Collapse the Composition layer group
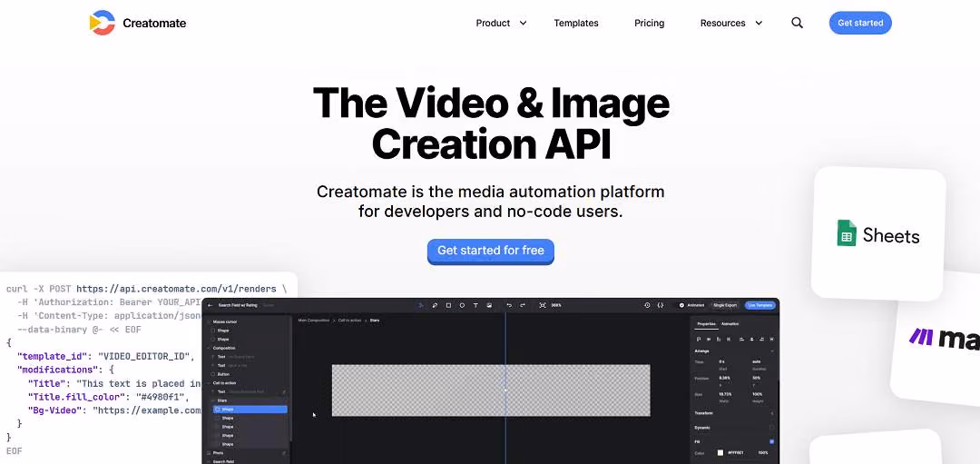 (208, 348)
